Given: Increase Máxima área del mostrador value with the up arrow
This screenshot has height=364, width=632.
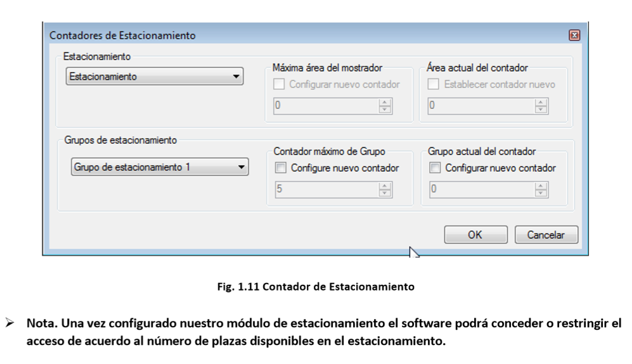Looking at the screenshot, I should [385, 103].
